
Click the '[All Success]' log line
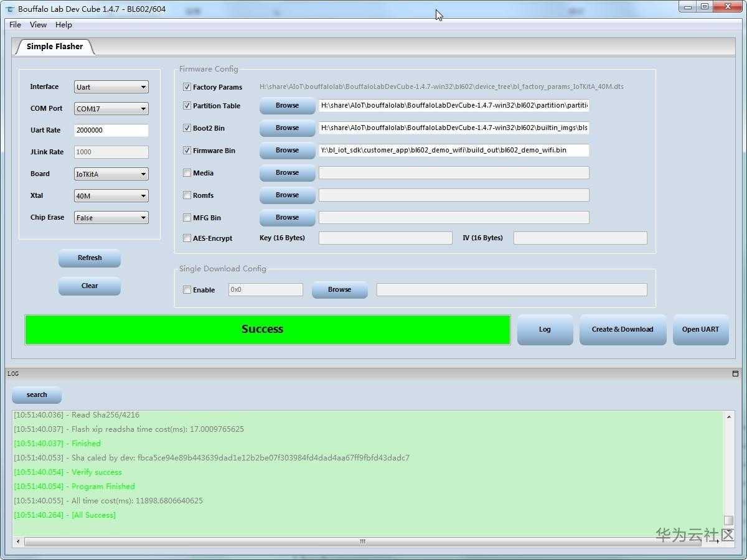pos(65,515)
